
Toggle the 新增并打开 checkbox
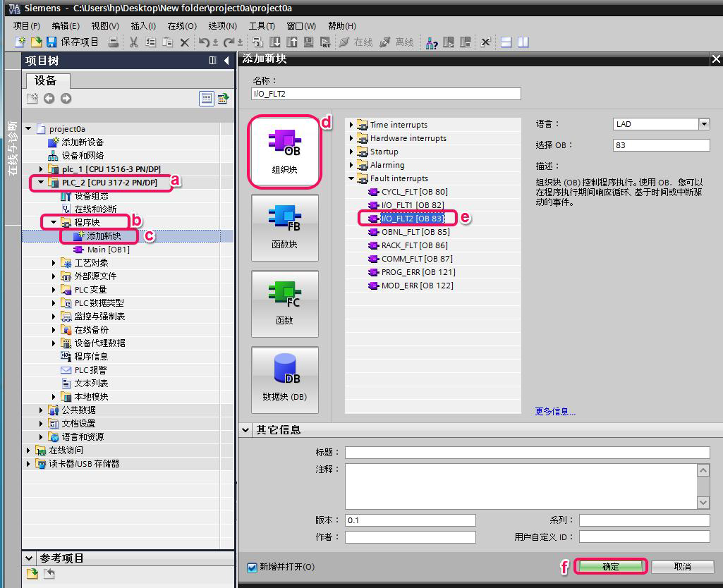[252, 568]
